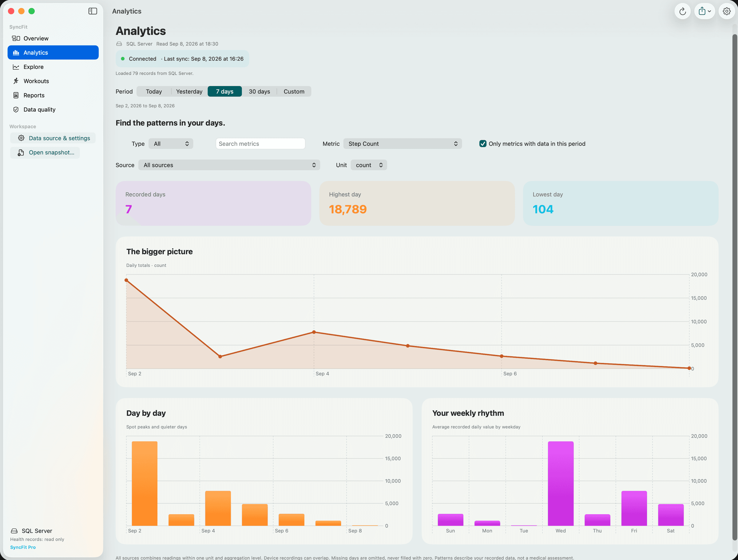Select the 7 days period segment
The image size is (738, 560).
pos(224,91)
